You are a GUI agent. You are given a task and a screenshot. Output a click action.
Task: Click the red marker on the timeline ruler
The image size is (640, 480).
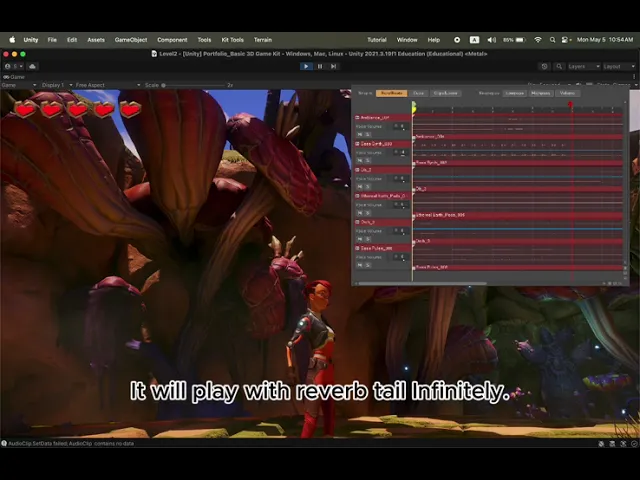coord(571,105)
